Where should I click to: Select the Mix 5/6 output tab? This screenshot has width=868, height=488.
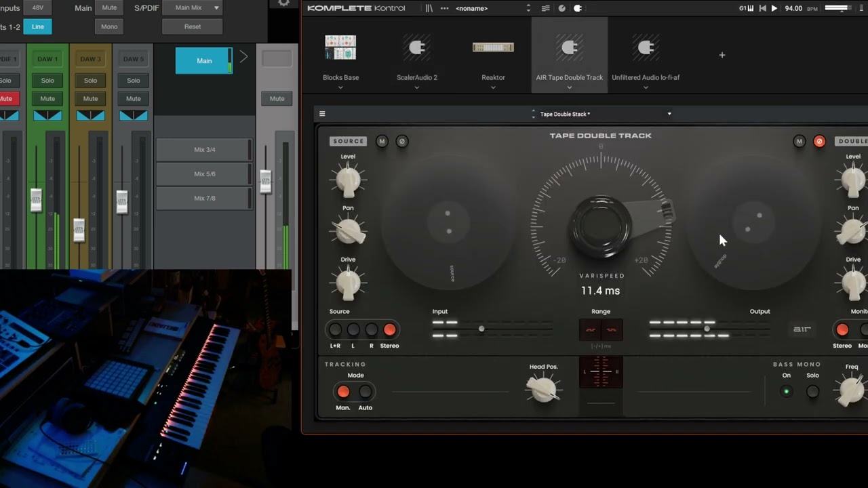204,174
